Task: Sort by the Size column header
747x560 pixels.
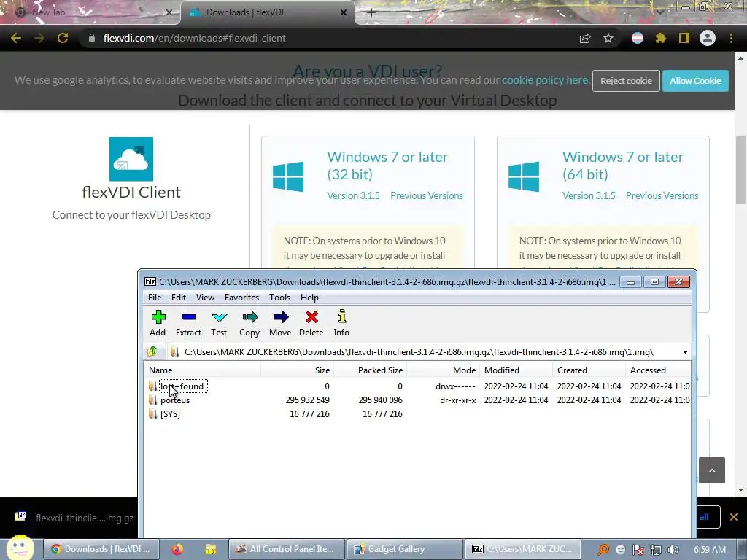Action: (x=298, y=370)
